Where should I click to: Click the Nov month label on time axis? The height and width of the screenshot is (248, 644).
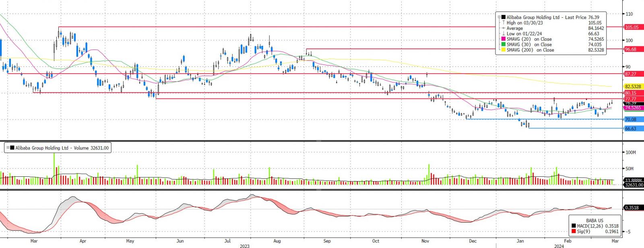425,241
